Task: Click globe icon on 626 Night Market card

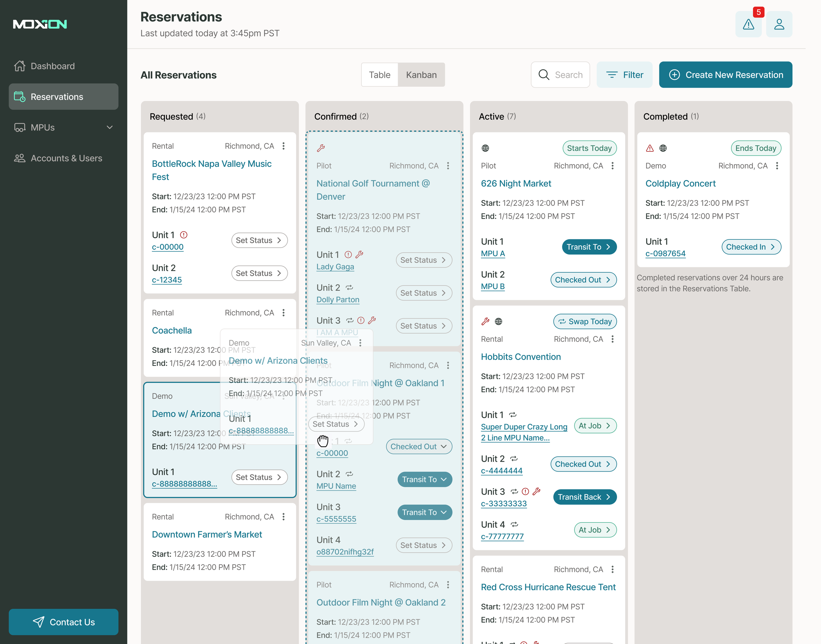Action: [x=485, y=148]
